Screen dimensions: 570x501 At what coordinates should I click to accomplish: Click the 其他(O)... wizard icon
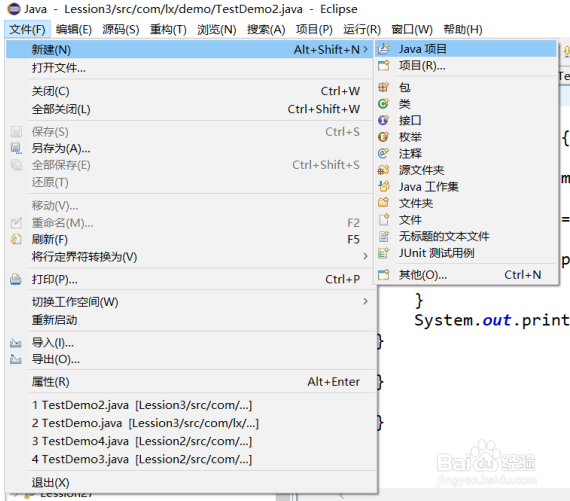384,275
